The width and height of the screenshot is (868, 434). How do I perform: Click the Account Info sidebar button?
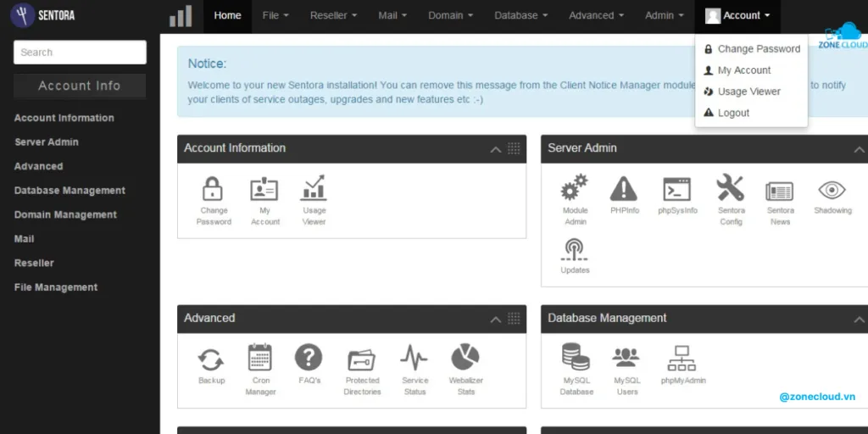coord(80,86)
